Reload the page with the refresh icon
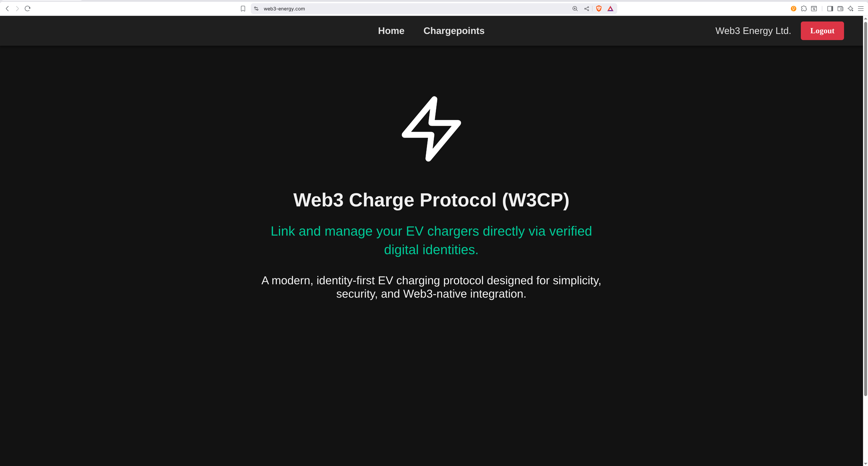868x466 pixels. 28,9
